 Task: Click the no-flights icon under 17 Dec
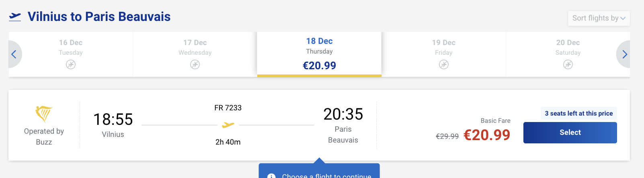pyautogui.click(x=195, y=64)
